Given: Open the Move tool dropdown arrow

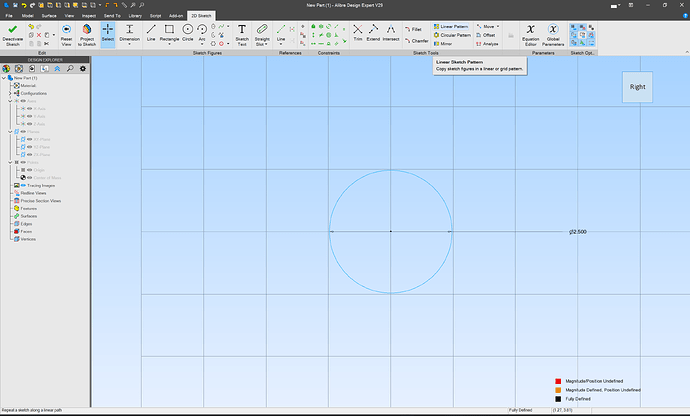Looking at the screenshot, I should coord(498,26).
